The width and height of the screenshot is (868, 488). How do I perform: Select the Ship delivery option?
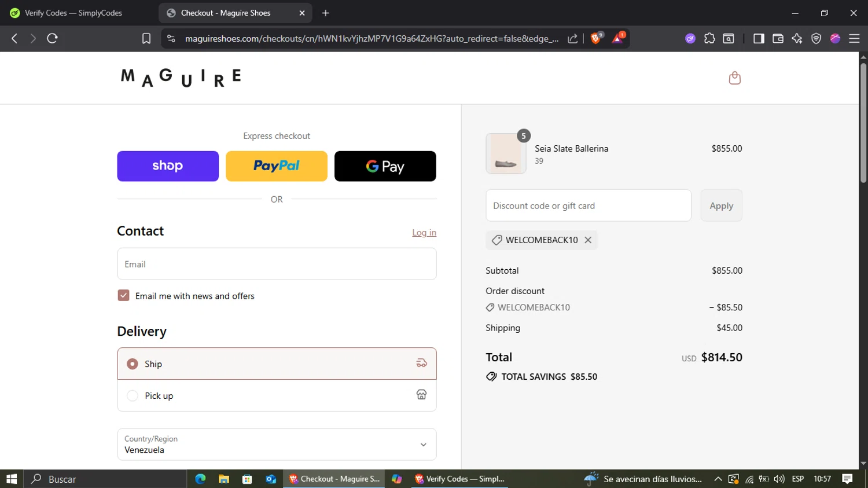277,364
